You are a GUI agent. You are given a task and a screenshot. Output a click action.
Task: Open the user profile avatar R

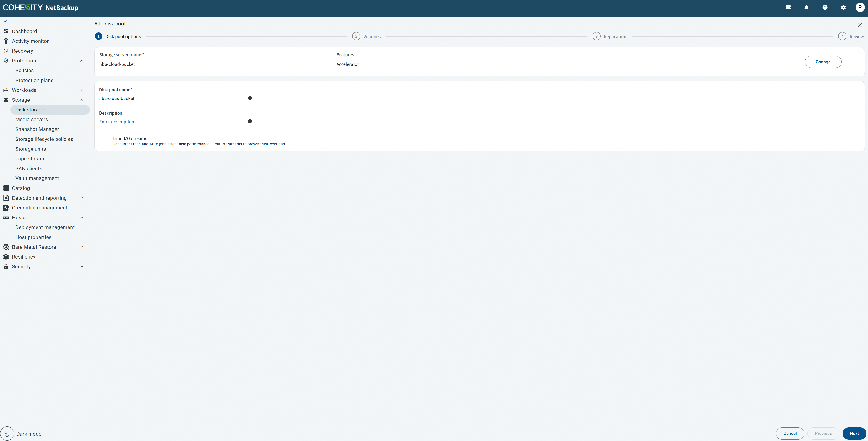[860, 7]
